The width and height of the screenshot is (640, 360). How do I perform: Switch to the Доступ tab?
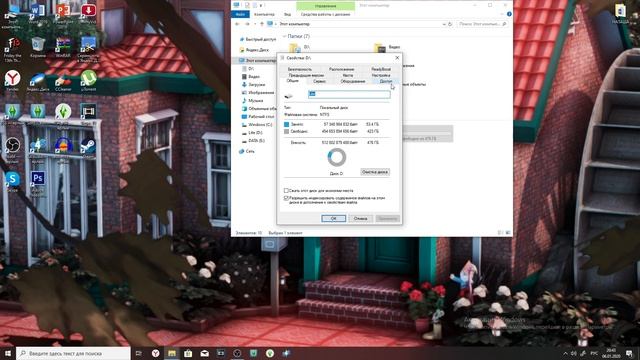385,81
